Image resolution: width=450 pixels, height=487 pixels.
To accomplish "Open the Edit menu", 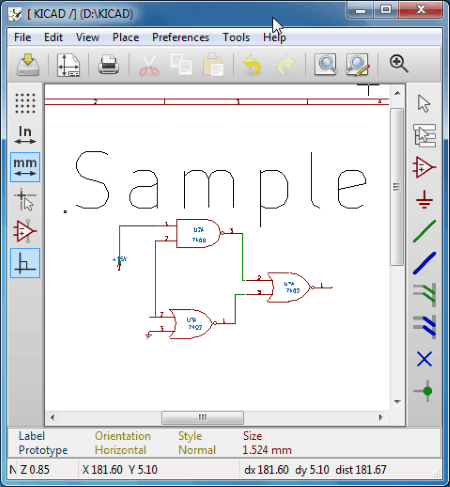I will [x=53, y=37].
